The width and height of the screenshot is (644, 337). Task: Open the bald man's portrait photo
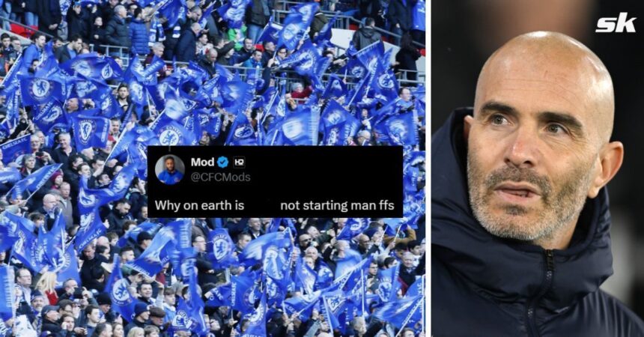pos(538,168)
